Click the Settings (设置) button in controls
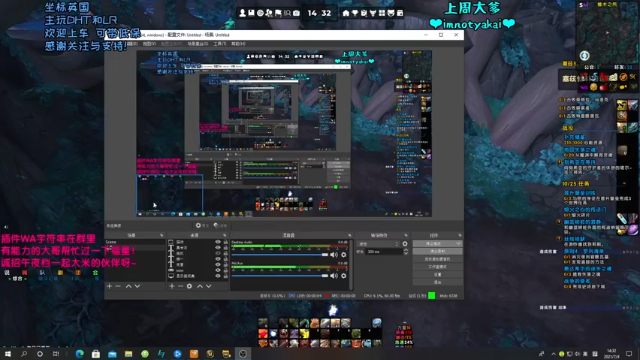Image resolution: width=640 pixels, height=360 pixels. (x=438, y=274)
